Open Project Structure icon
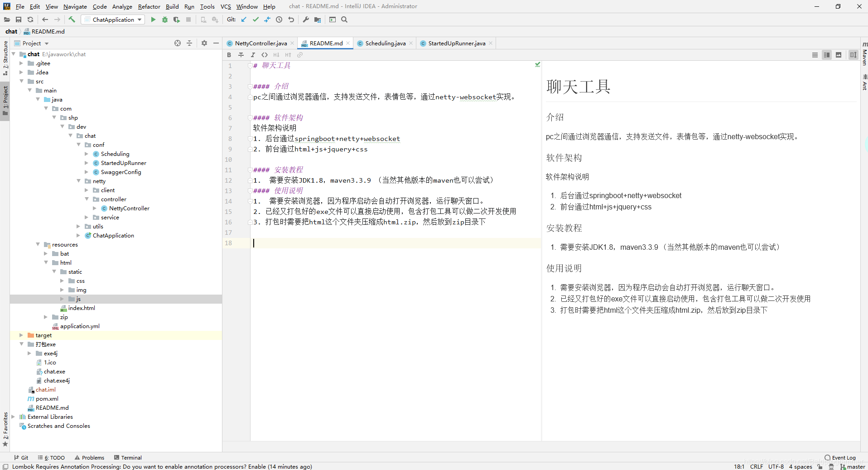Viewport: 868px width, 470px height. click(318, 19)
